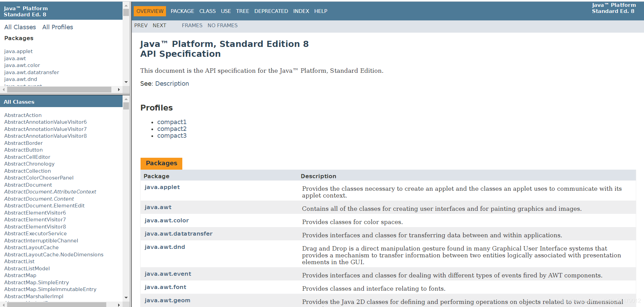The width and height of the screenshot is (644, 307).
Task: Open the AbstractCellEditor class
Action: [x=27, y=157]
